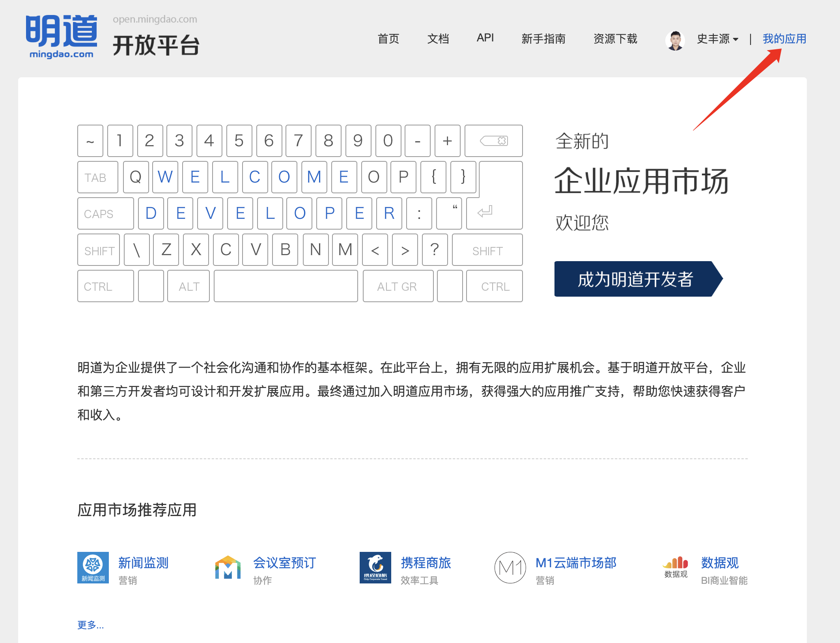Open the 文档 menu item

[438, 39]
